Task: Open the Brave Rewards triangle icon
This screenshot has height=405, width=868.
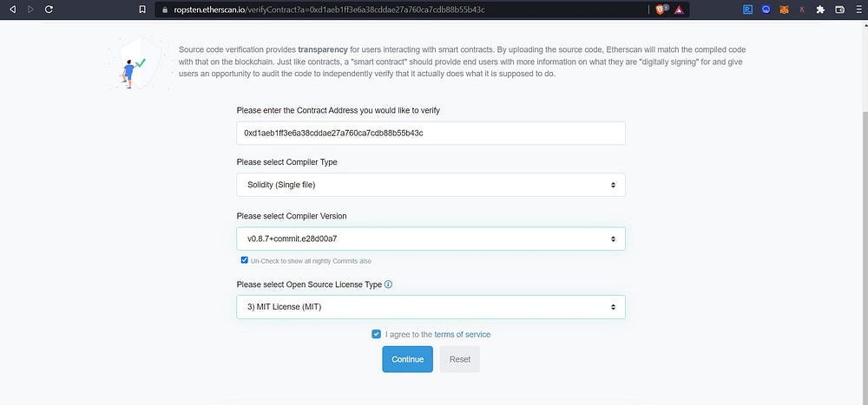Action: tap(679, 10)
